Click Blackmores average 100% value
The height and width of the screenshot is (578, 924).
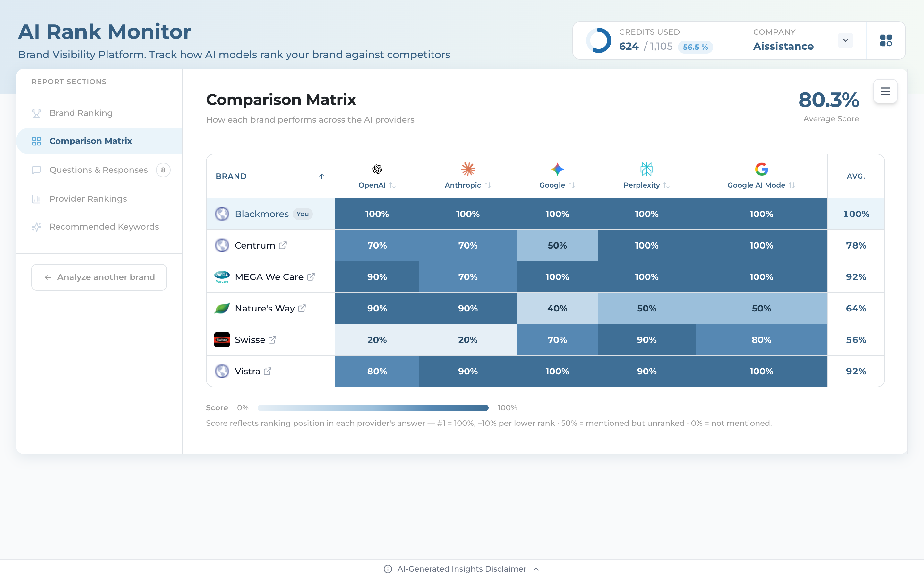856,214
